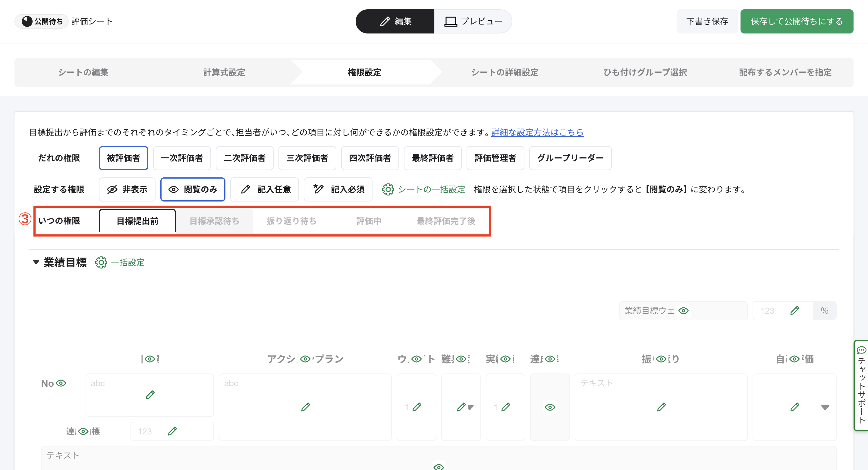Viewport: 868px width, 470px height.
Task: Click the 一括設定 gear icon beside 業績目標
Action: click(101, 262)
